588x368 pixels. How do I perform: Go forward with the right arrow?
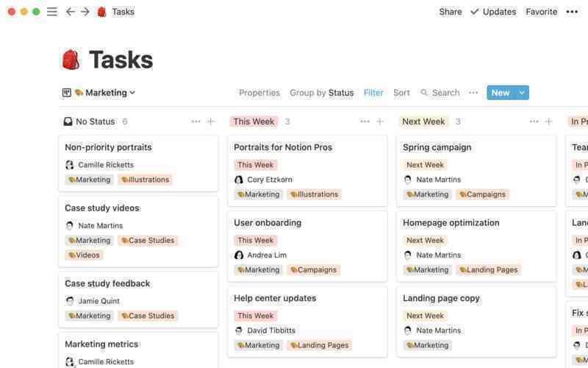[85, 12]
